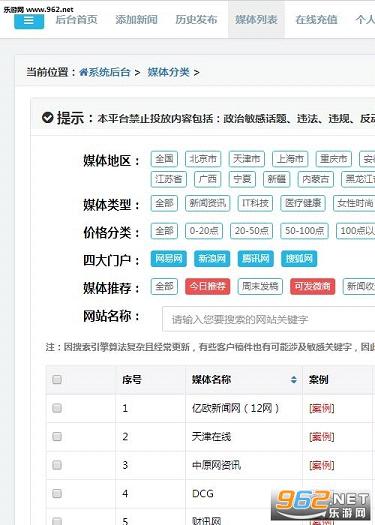The image size is (375, 525).
Task: Filter by region 新疆
Action: click(277, 179)
